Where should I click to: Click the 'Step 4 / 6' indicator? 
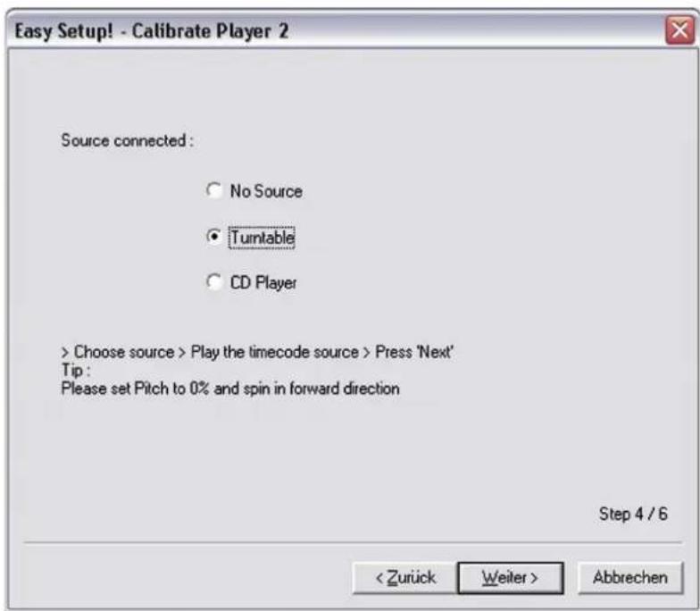pyautogui.click(x=633, y=515)
